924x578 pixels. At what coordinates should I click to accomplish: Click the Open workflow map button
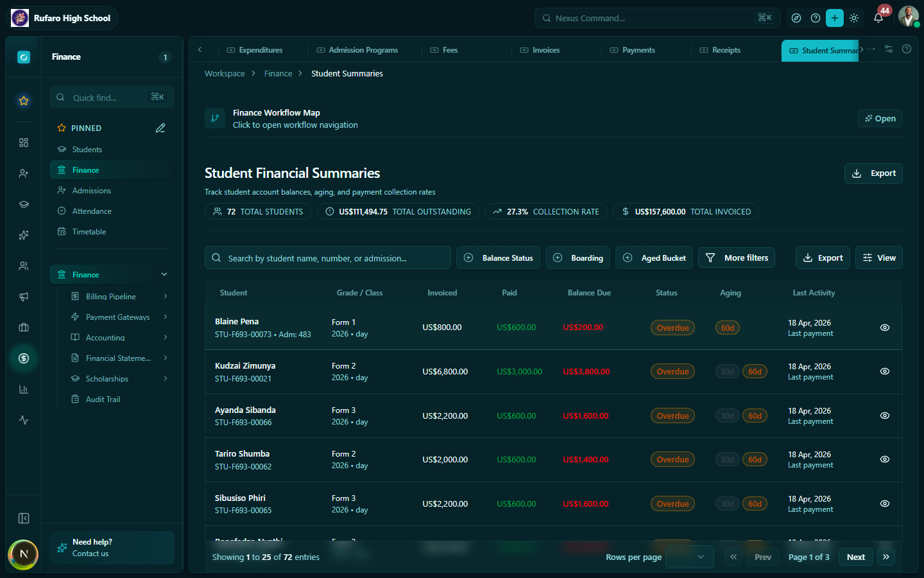click(x=880, y=118)
